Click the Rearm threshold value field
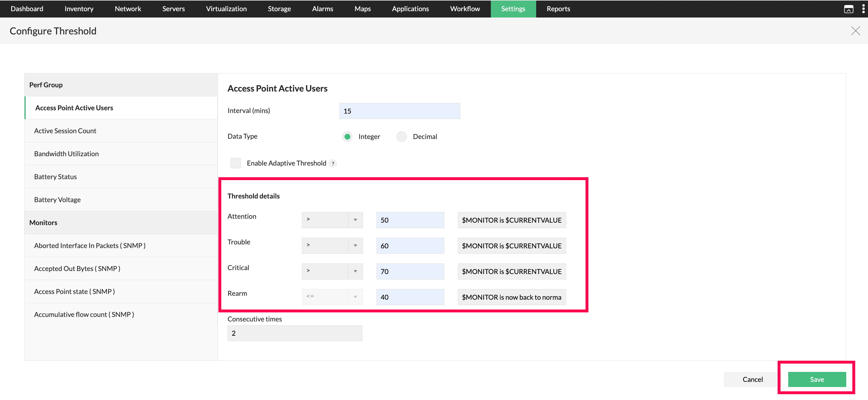 tap(410, 297)
